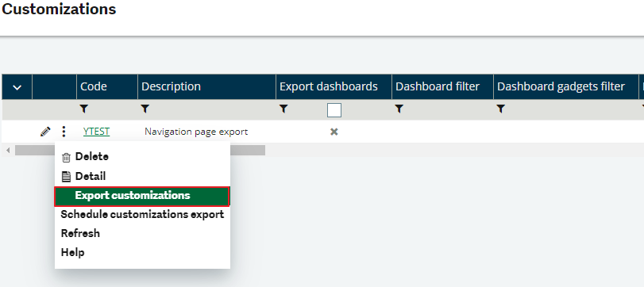
Task: Click the trash icon next to Delete
Action: 66,158
